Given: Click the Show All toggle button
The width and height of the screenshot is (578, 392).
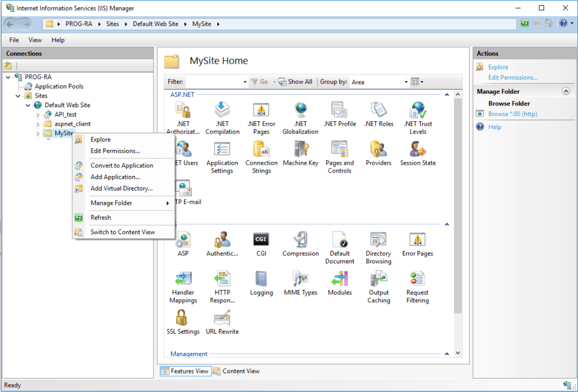Looking at the screenshot, I should pyautogui.click(x=295, y=81).
